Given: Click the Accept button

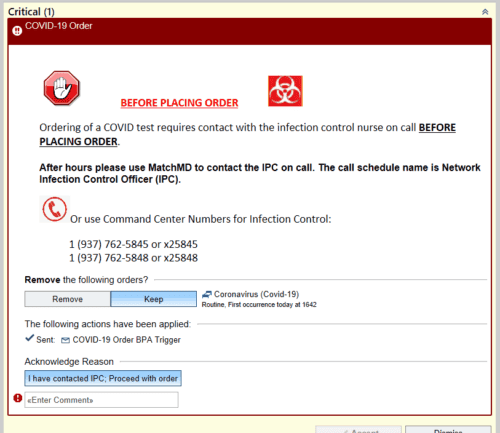Looking at the screenshot, I should pyautogui.click(x=358, y=430).
